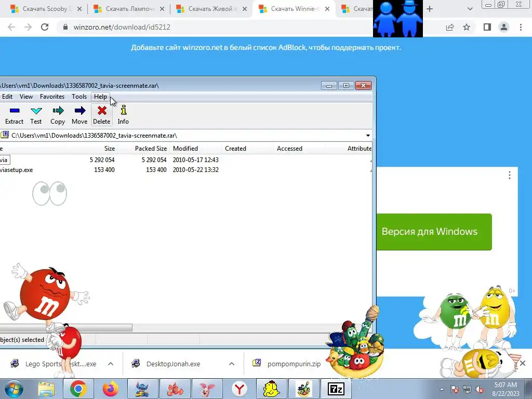532x399 pixels.
Task: Click the taskbar clock showing 5:07 AM
Action: [x=506, y=390]
